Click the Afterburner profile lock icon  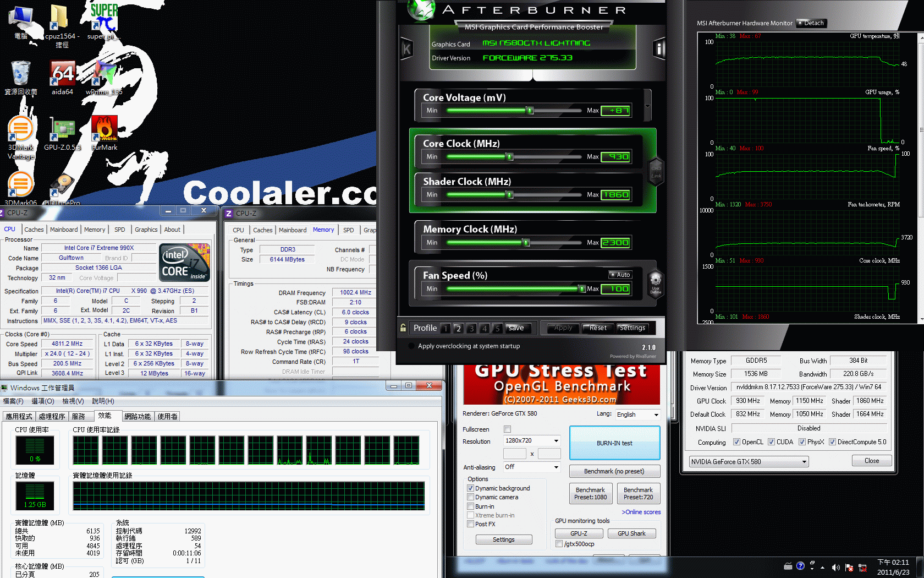pos(403,328)
